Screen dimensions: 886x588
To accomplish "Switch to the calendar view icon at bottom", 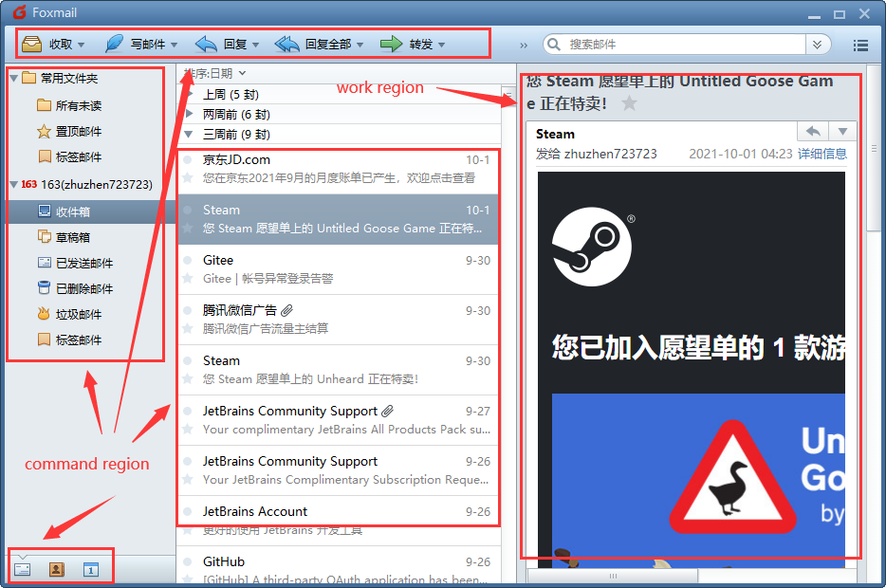I will pos(91,569).
